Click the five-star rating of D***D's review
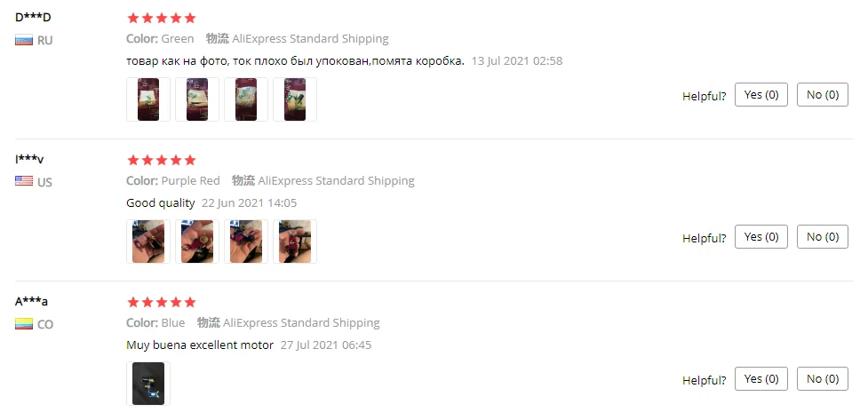This screenshot has width=868, height=420. click(x=162, y=19)
